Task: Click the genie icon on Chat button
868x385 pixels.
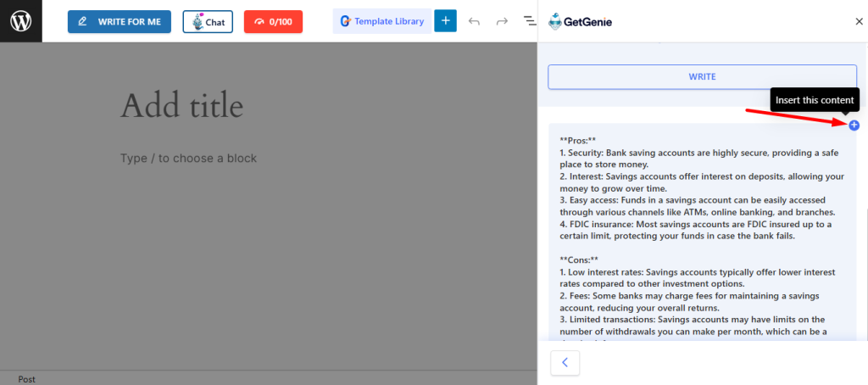Action: (x=196, y=22)
